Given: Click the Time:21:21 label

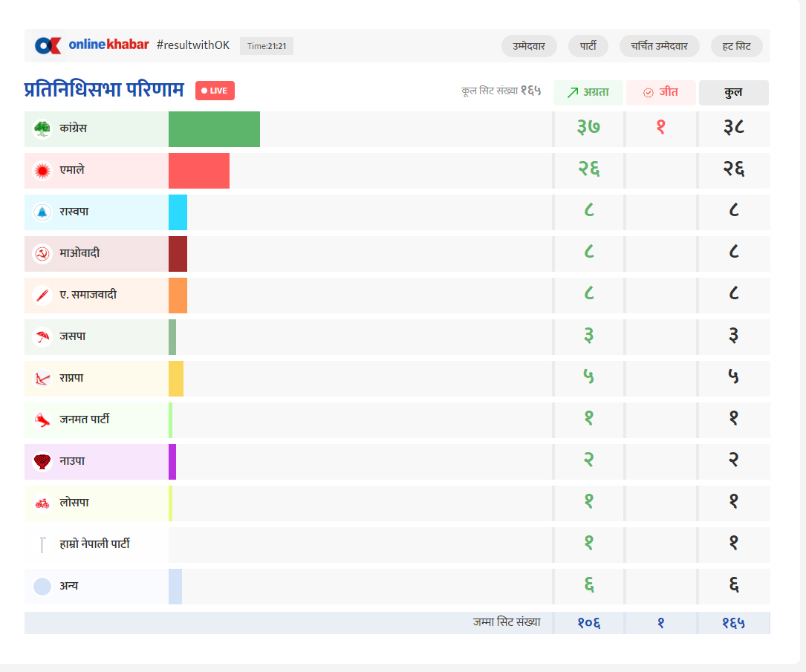Looking at the screenshot, I should 267,46.
